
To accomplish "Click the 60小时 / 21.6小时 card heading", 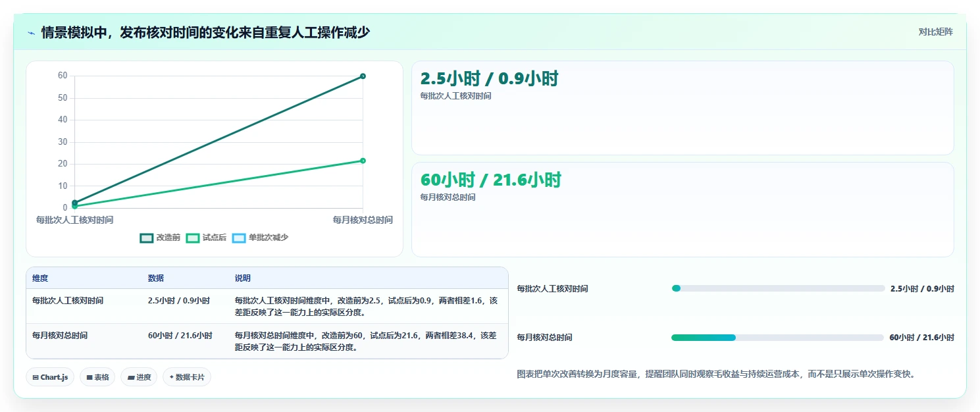I will 490,180.
